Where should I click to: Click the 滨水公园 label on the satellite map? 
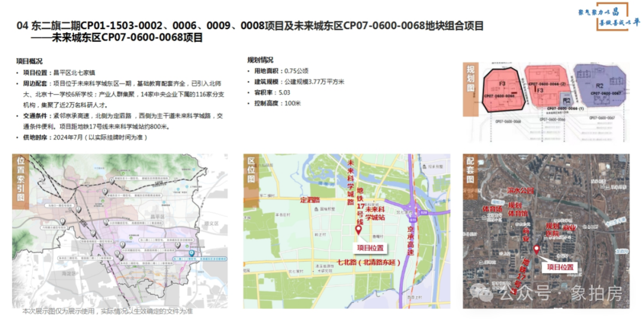(521, 190)
